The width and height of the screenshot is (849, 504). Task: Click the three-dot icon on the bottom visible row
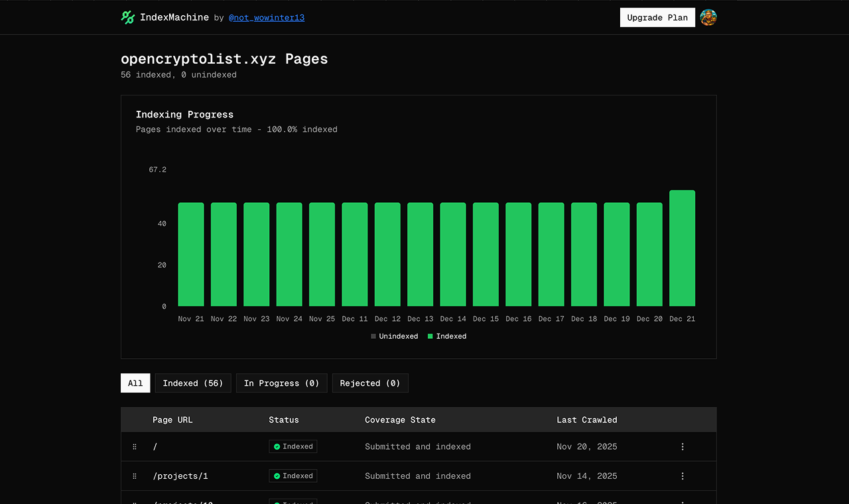[x=683, y=502]
